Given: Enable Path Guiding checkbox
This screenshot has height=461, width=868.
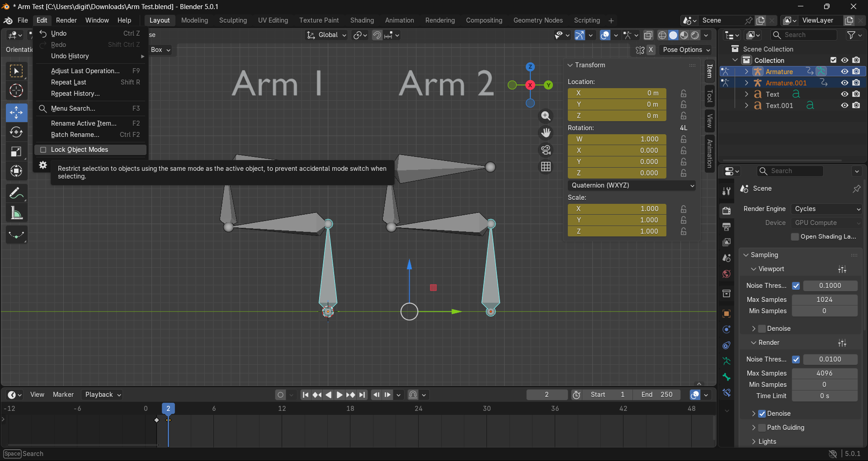Looking at the screenshot, I should [762, 428].
